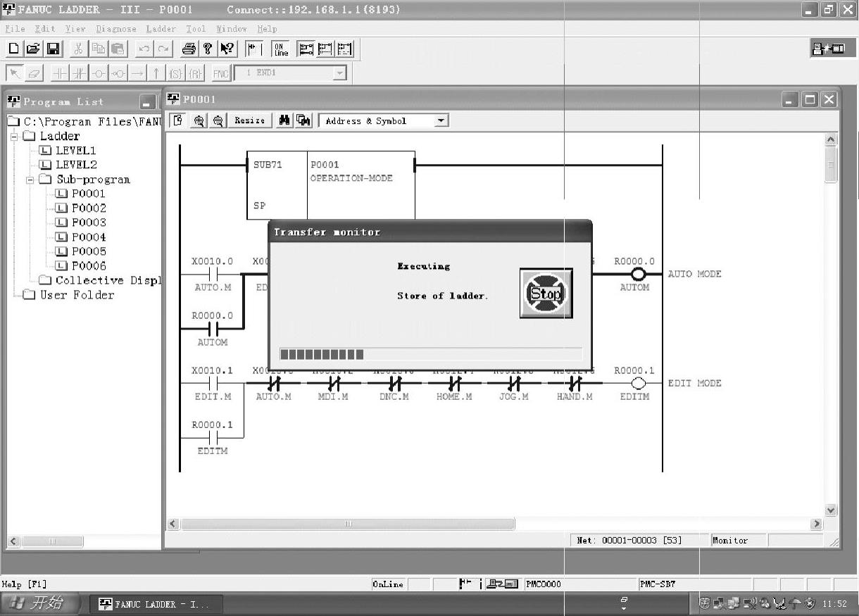Screen dimensions: 859x616
Task: Stop the ladder transfer
Action: (546, 293)
